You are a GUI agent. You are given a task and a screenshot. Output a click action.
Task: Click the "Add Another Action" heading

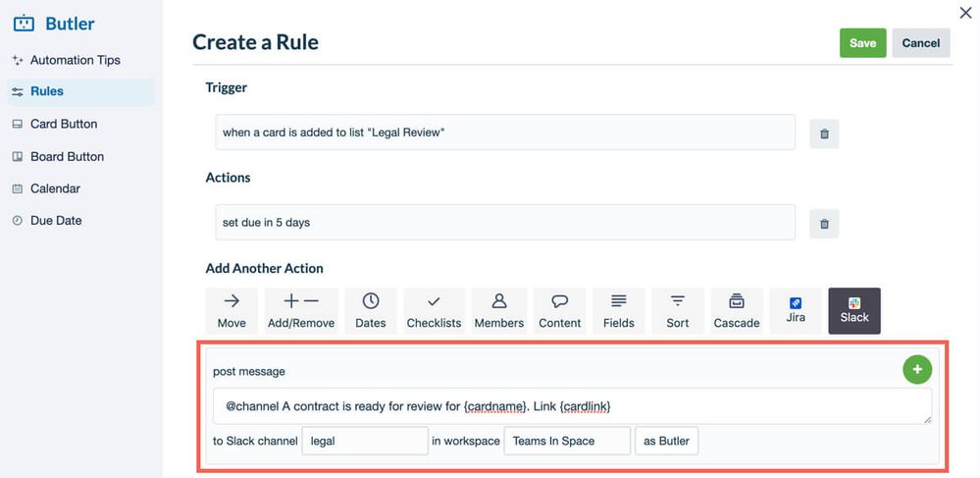(x=265, y=268)
